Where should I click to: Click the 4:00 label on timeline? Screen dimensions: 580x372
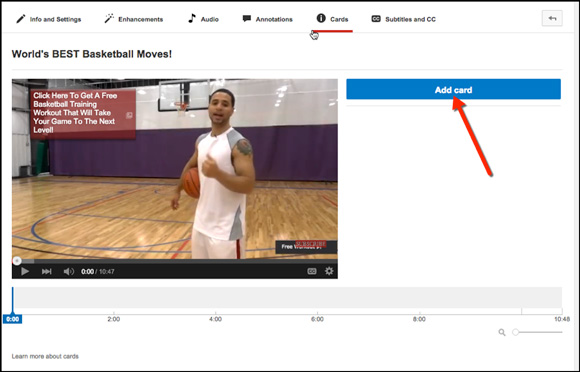point(215,319)
